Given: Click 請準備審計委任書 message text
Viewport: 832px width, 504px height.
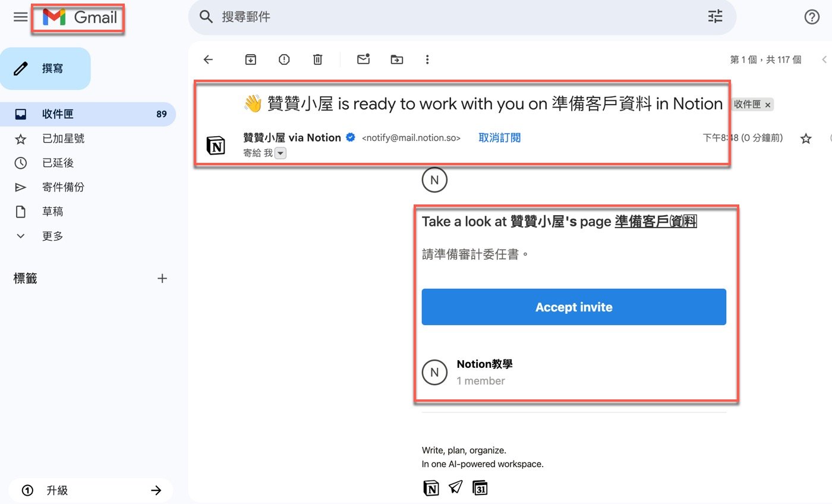Looking at the screenshot, I should (x=475, y=254).
